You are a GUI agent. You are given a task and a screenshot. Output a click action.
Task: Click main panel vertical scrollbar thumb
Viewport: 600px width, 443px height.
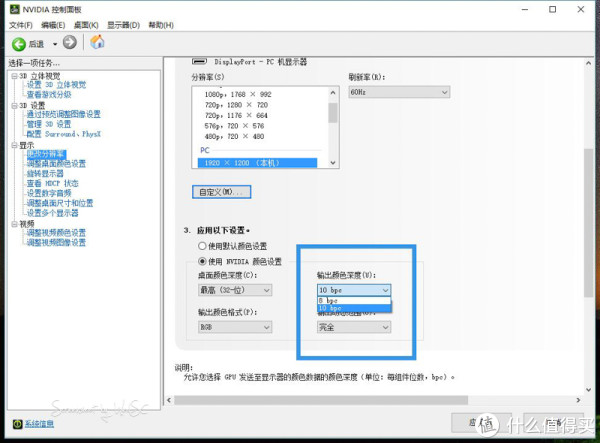(589, 223)
